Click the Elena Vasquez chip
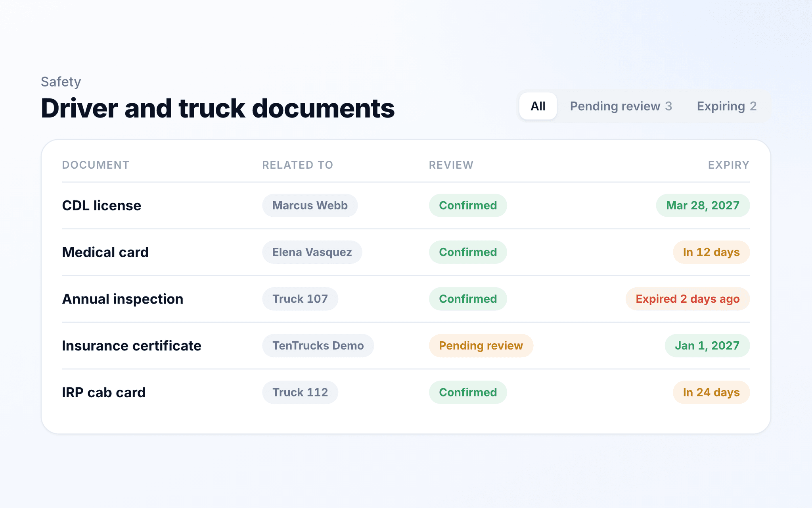 click(312, 252)
